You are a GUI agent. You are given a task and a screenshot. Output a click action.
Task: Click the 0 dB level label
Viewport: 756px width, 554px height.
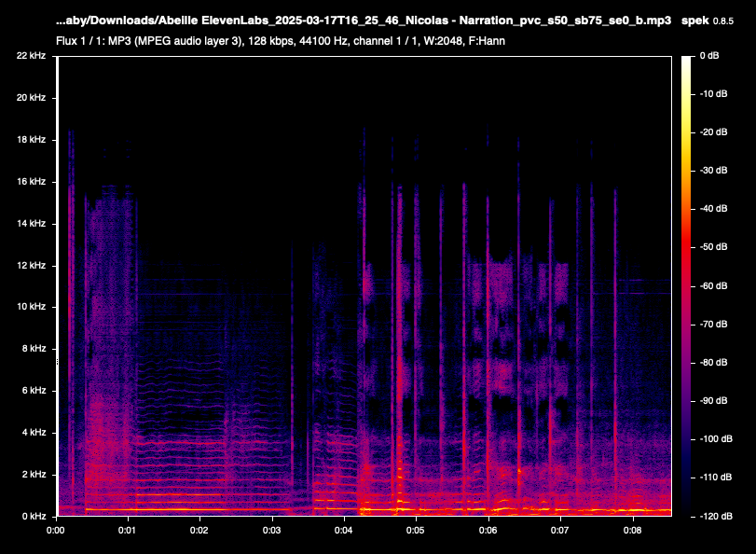[710, 57]
